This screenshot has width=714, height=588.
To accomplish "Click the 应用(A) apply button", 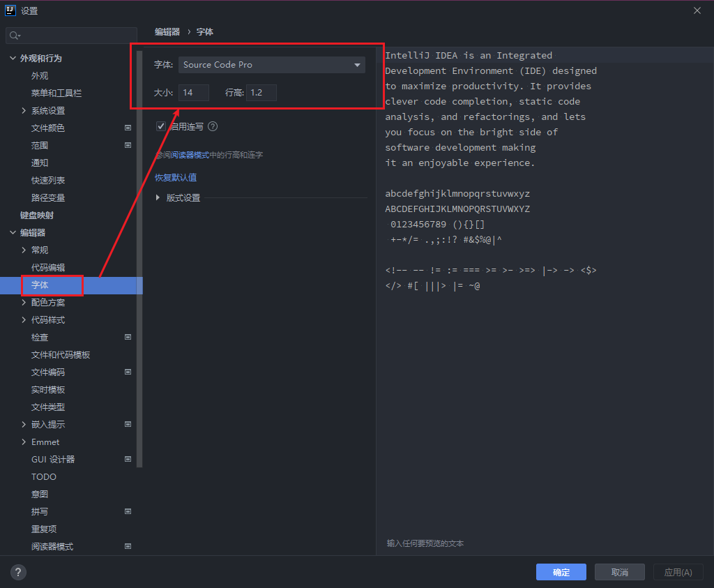I will tap(678, 572).
